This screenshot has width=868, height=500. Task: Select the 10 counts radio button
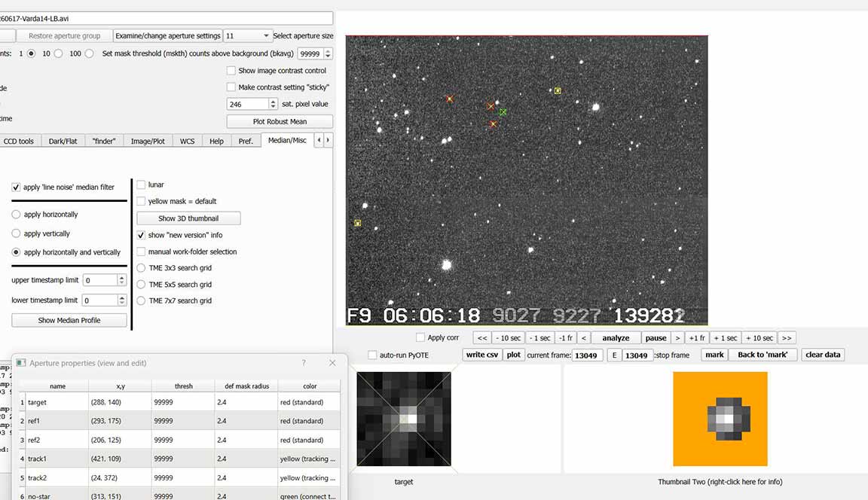(58, 53)
